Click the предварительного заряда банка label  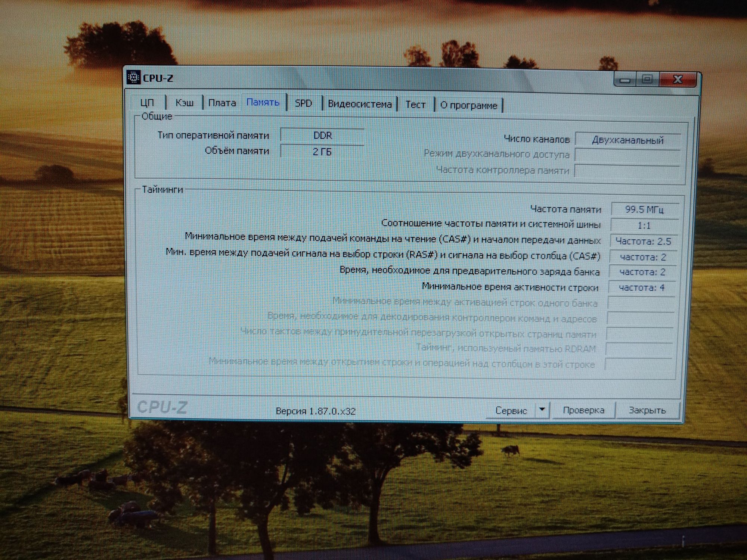(x=469, y=270)
